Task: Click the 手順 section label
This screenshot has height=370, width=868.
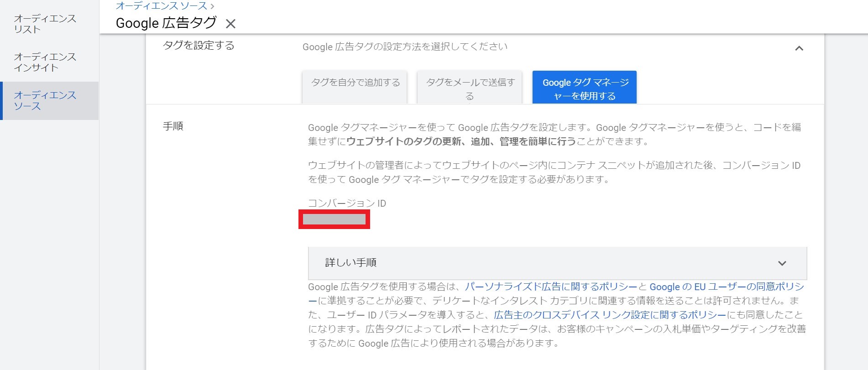Action: 173,126
